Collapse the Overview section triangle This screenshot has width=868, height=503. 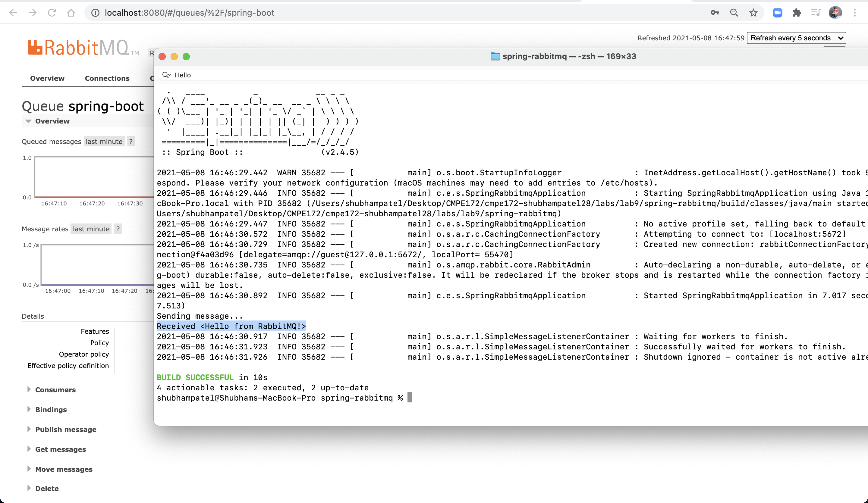click(28, 121)
